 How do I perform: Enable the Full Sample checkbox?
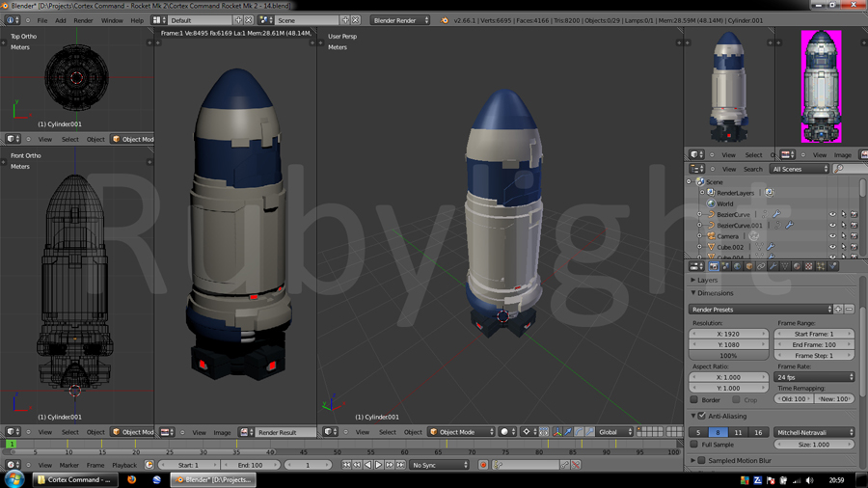tap(694, 445)
